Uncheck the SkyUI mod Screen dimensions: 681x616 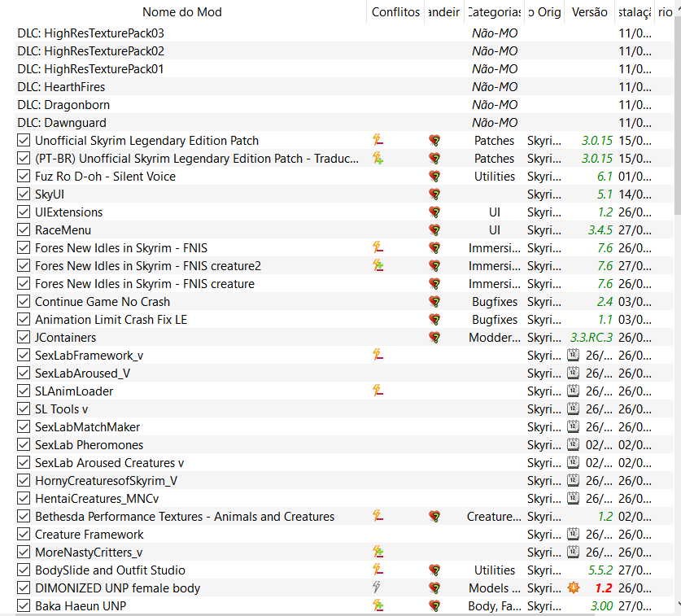pos(24,194)
